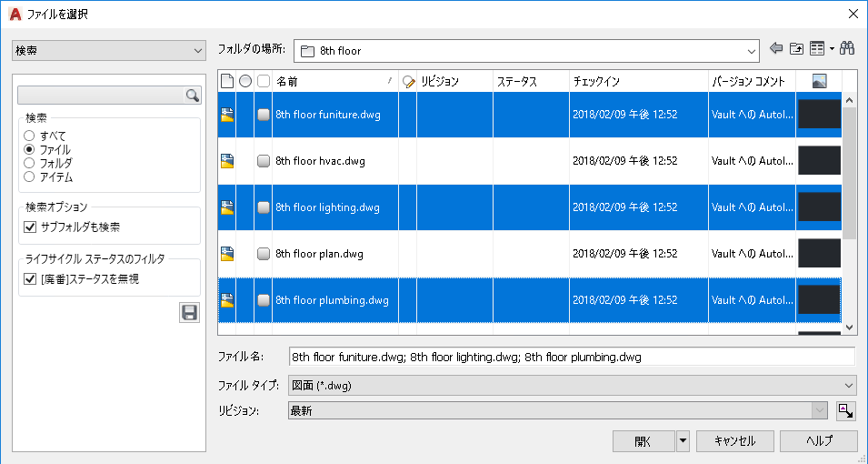
Task: Click the pencil column header icon
Action: pos(408,82)
